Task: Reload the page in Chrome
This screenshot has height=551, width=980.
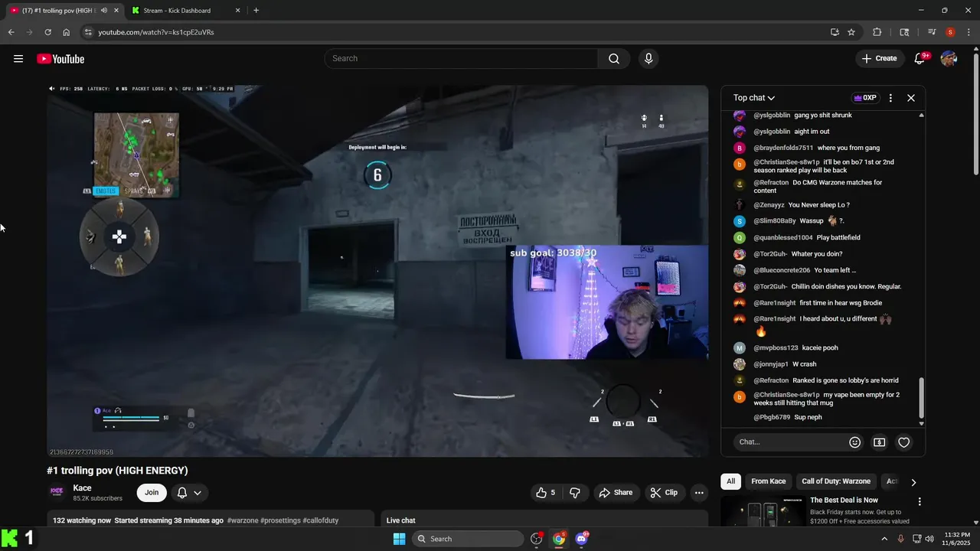Action: click(47, 32)
